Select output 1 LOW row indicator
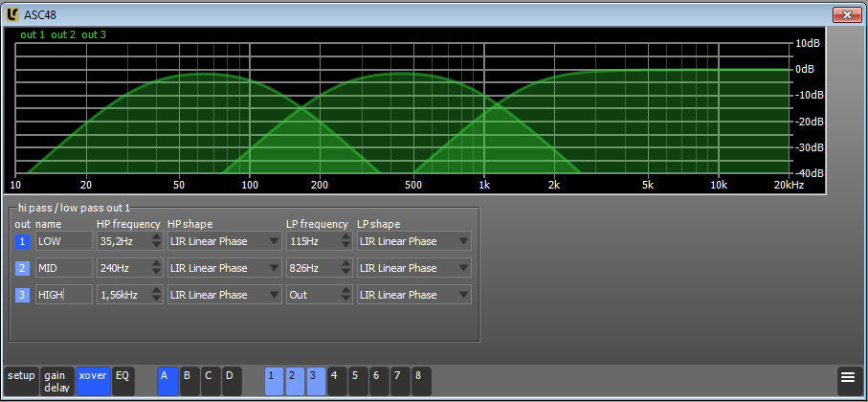 (x=22, y=241)
